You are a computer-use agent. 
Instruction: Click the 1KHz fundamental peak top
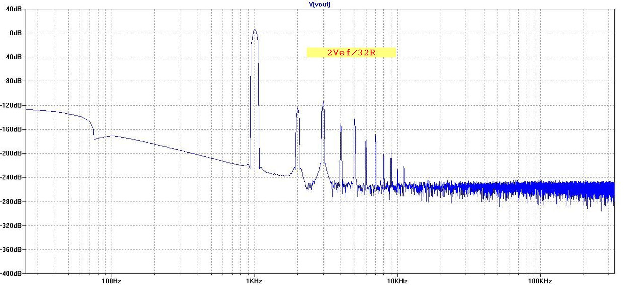click(x=255, y=30)
